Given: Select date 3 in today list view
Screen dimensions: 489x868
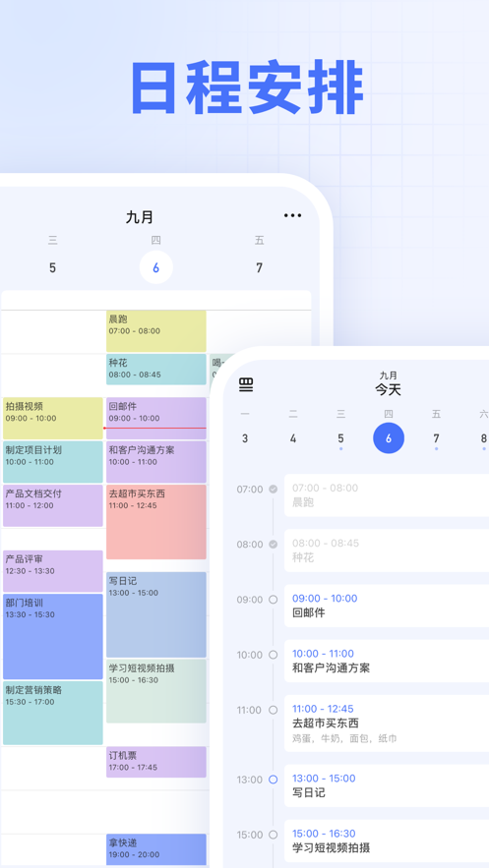Looking at the screenshot, I should (245, 438).
